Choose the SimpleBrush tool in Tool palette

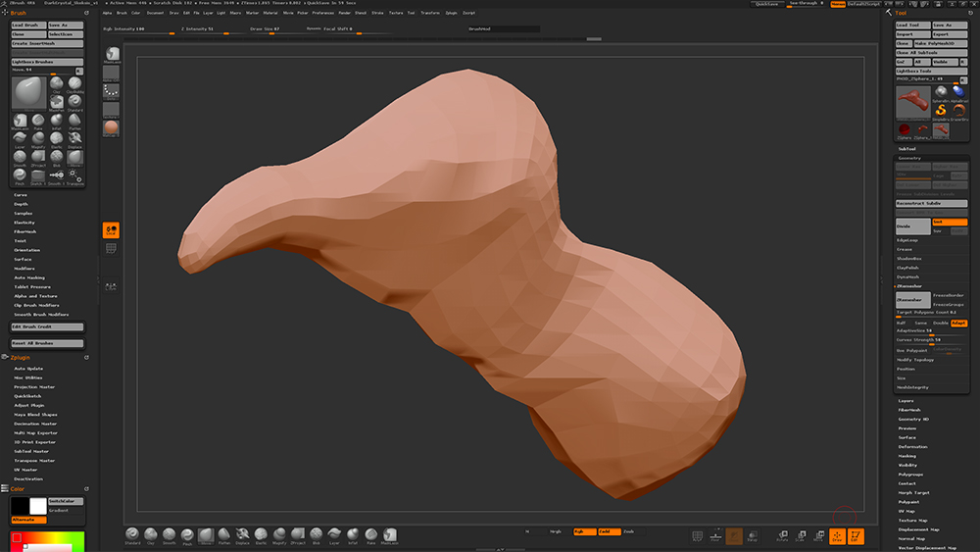click(941, 112)
